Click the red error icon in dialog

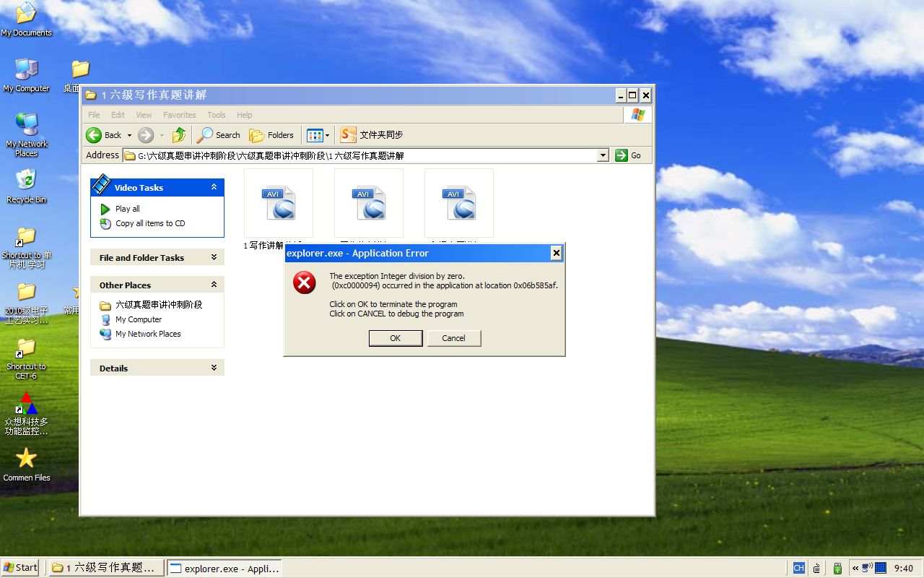click(305, 282)
